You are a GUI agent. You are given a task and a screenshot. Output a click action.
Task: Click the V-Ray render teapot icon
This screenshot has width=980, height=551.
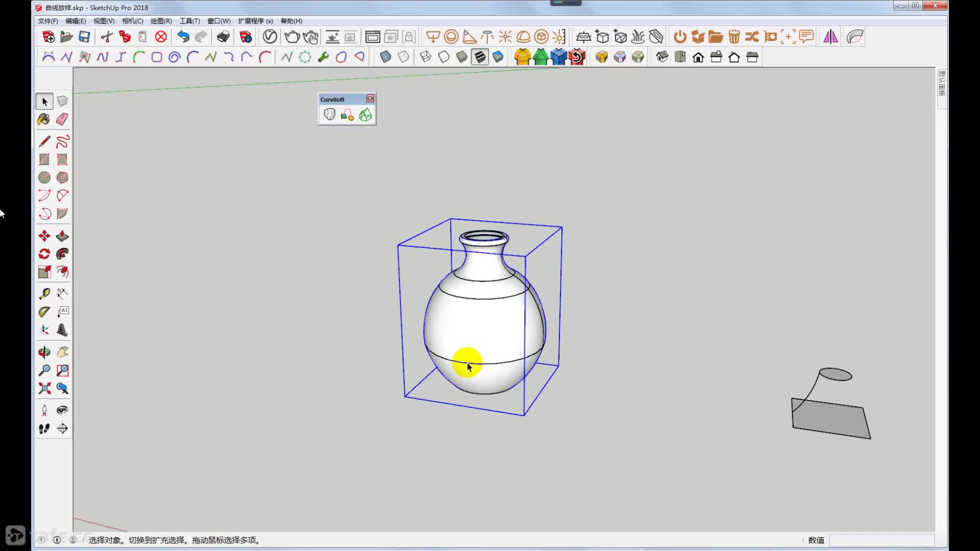tap(292, 37)
